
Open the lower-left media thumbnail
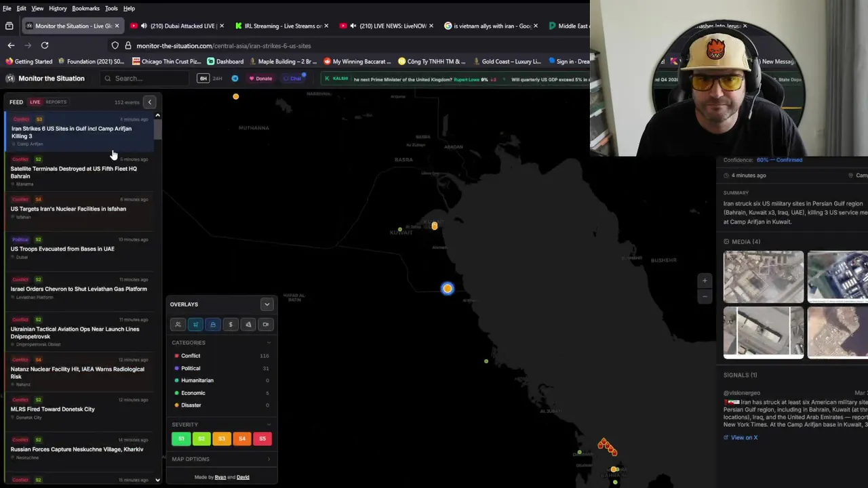[764, 332]
